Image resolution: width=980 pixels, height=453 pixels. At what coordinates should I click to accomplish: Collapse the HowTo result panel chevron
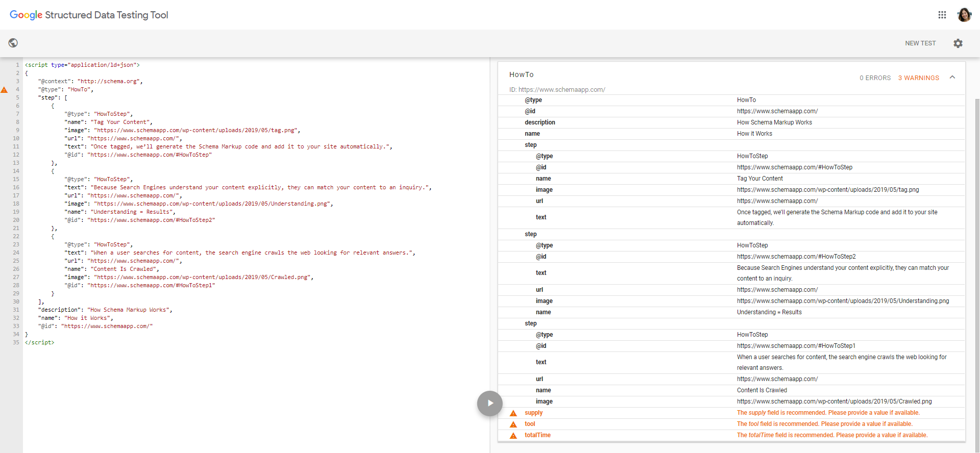pos(952,77)
